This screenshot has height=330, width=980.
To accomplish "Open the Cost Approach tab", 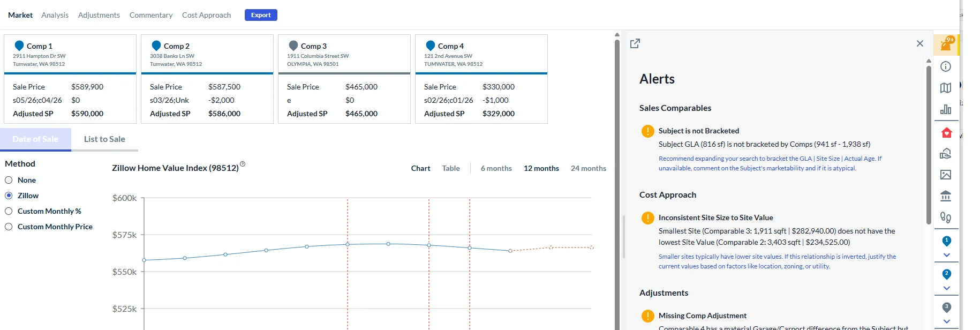I will tap(207, 15).
